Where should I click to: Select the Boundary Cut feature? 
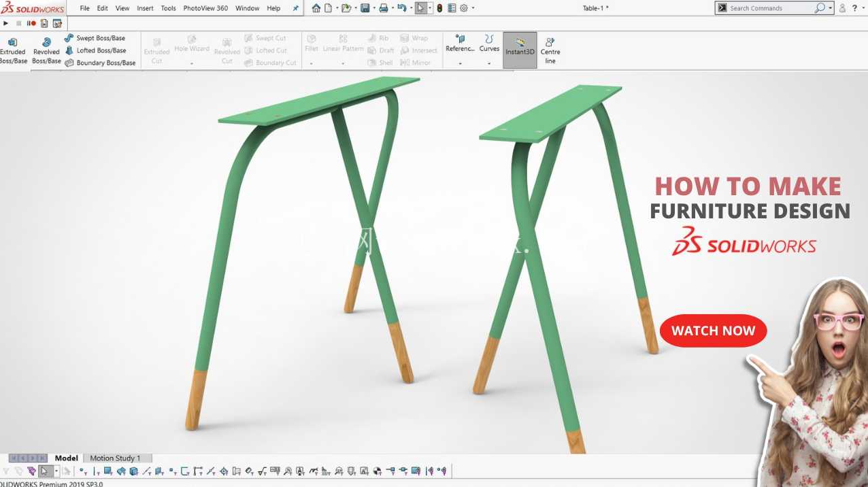270,63
